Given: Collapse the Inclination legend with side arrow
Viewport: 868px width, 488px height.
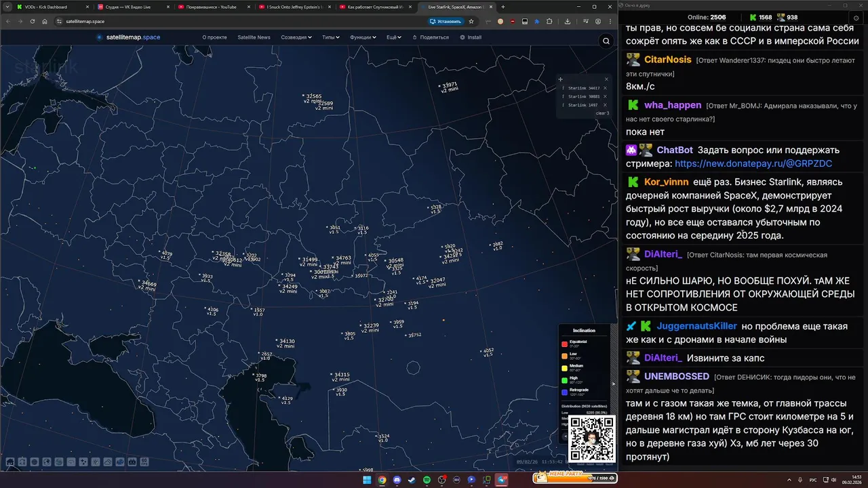Looking at the screenshot, I should 614,384.
